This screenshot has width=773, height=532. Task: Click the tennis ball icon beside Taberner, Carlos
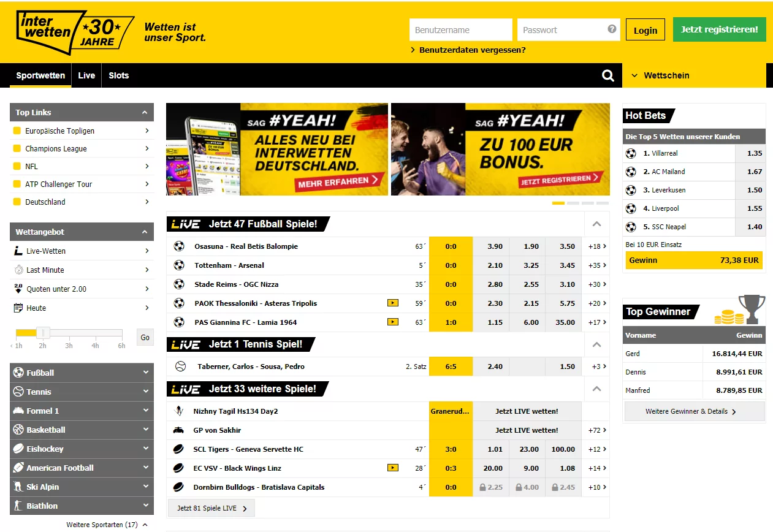[x=180, y=367]
